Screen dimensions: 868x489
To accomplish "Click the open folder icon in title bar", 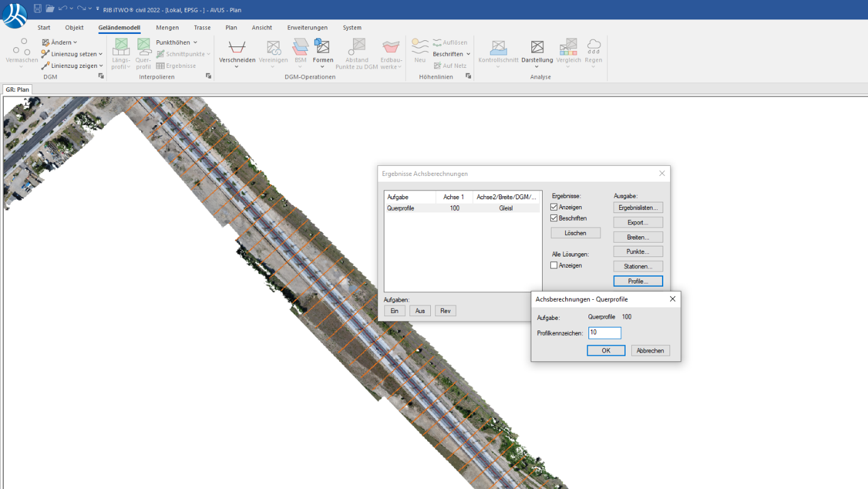I will point(50,8).
